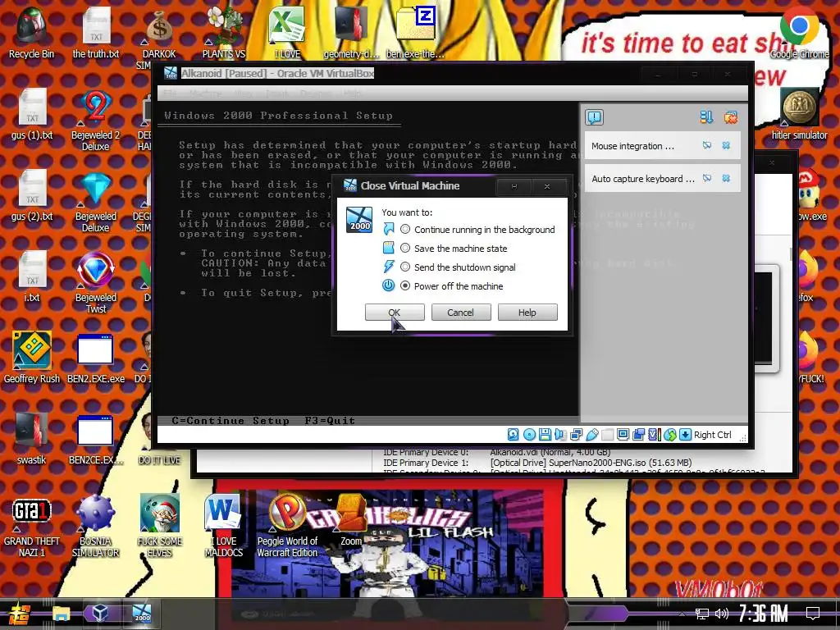
Task: Open Help from Close Virtual Machine dialog
Action: pyautogui.click(x=527, y=313)
